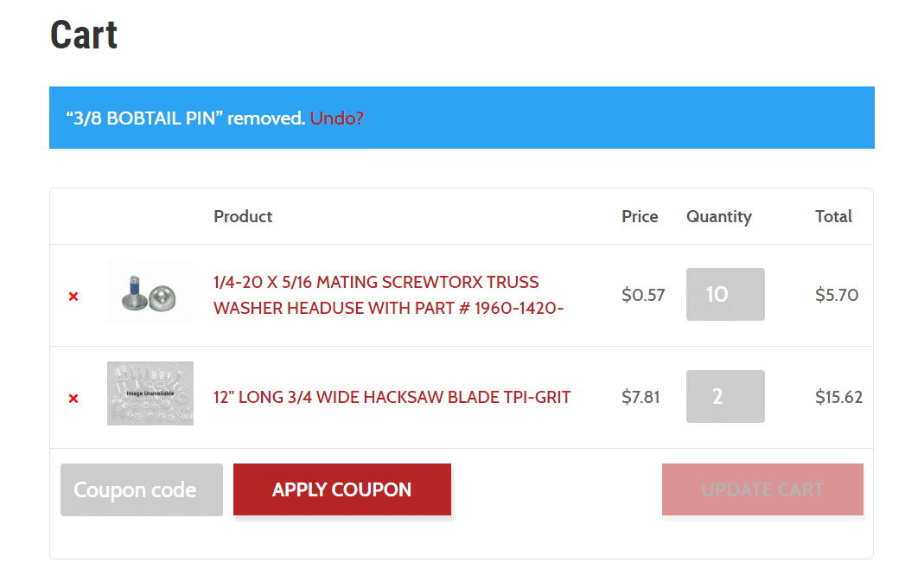
Task: Select the $0.57 unit price
Action: (643, 295)
